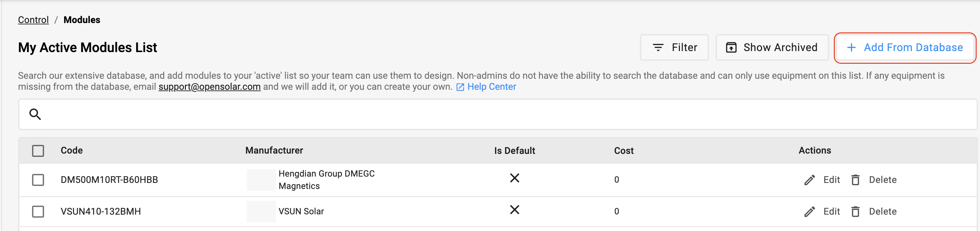Click the pencil icon for DM500M10RT-B60HBB
The width and height of the screenshot is (980, 231).
809,180
